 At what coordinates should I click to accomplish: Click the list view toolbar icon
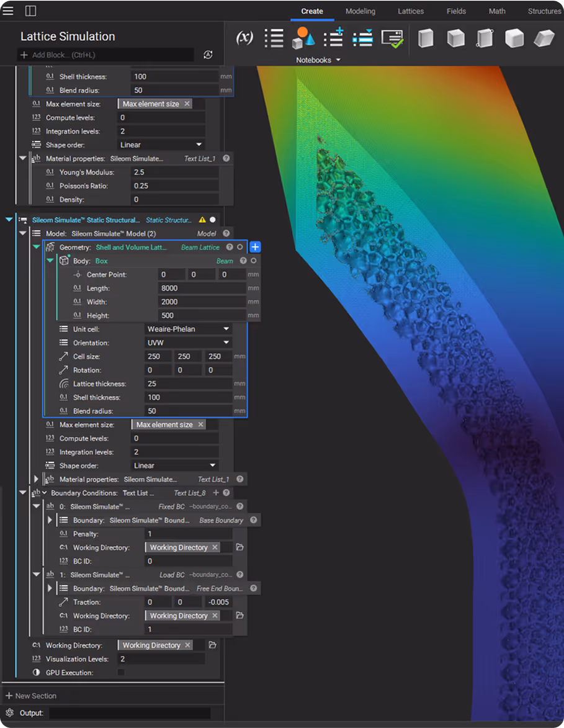coord(274,38)
